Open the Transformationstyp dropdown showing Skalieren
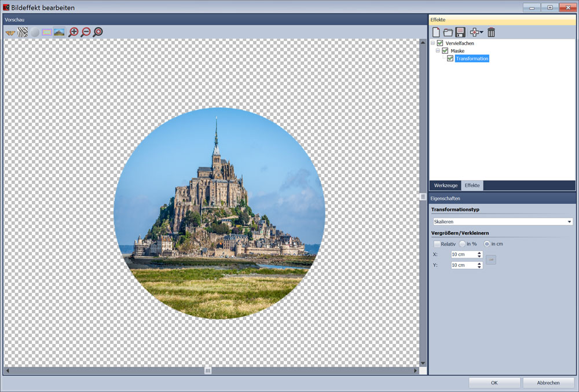Image resolution: width=579 pixels, height=392 pixels. (x=502, y=221)
